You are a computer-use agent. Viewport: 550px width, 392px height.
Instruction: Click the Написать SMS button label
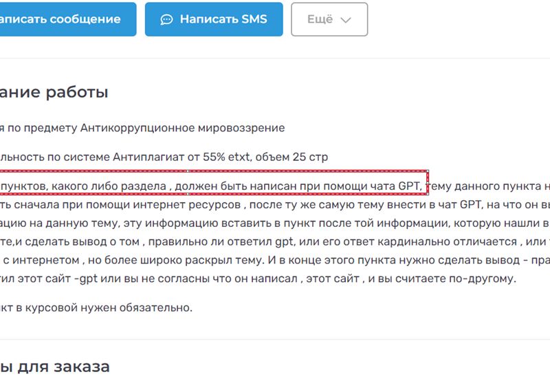223,19
